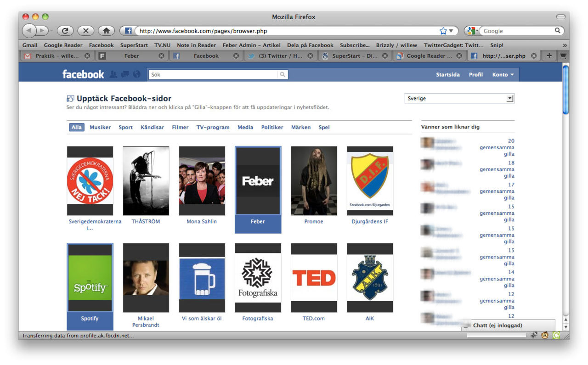This screenshot has height=365, width=588.
Task: Expand the bookmarks toolbar overflow chevron
Action: pyautogui.click(x=565, y=45)
